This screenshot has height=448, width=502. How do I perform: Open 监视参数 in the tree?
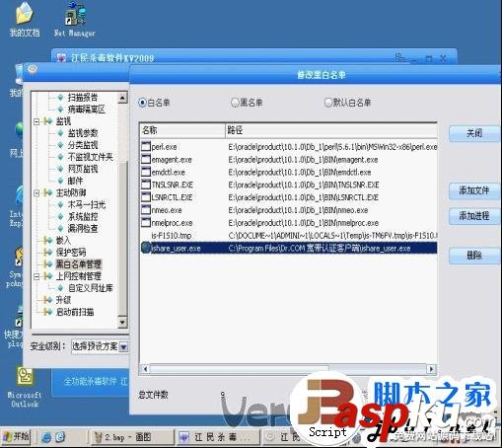pyautogui.click(x=83, y=133)
